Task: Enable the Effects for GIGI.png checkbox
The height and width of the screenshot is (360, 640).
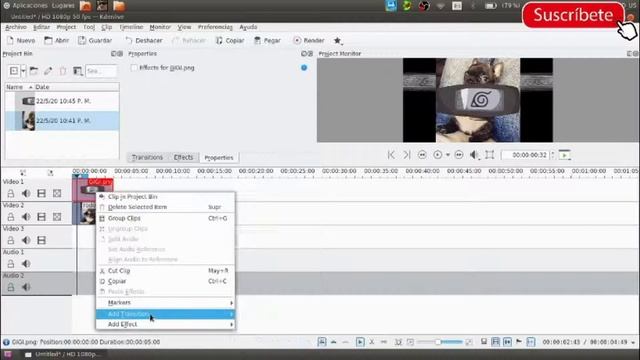Action: [134, 68]
